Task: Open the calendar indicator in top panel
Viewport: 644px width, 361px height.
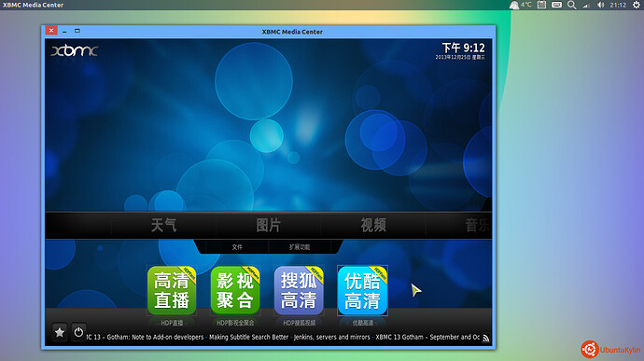Action: [x=541, y=5]
